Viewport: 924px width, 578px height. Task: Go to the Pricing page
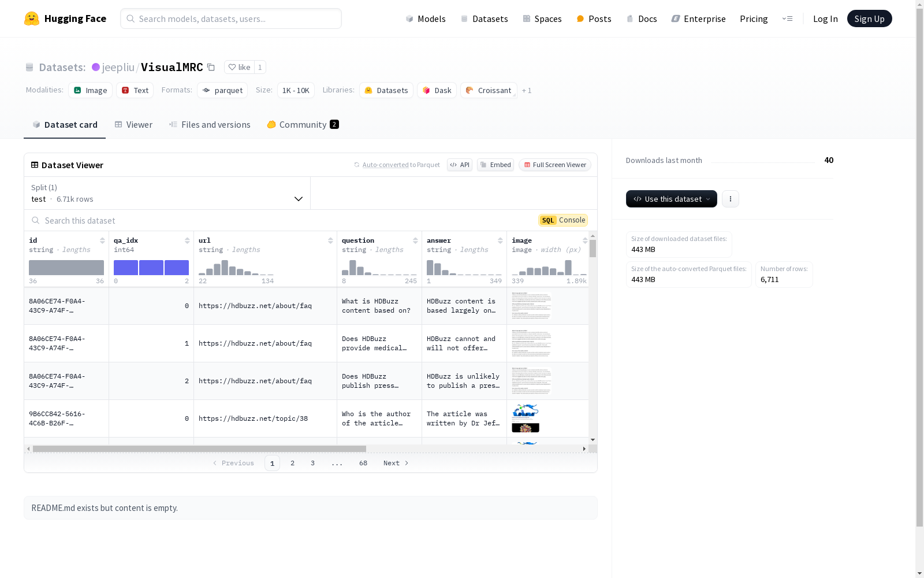point(754,18)
